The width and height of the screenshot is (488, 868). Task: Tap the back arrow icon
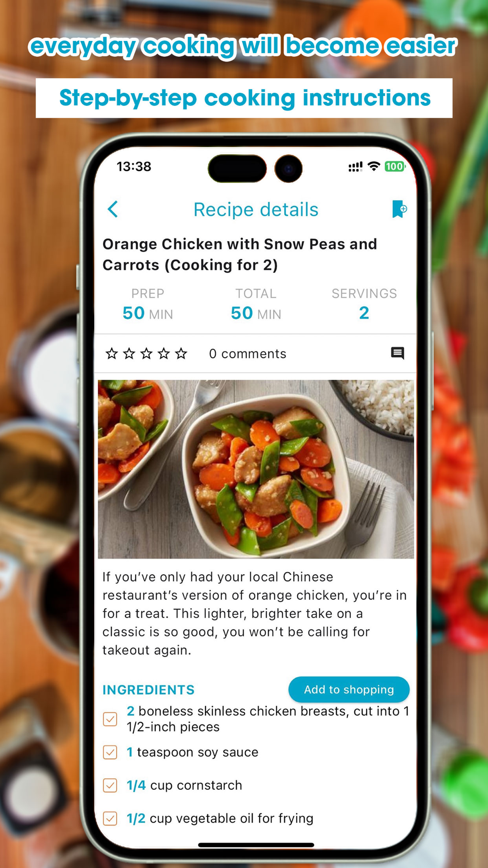pos(113,209)
